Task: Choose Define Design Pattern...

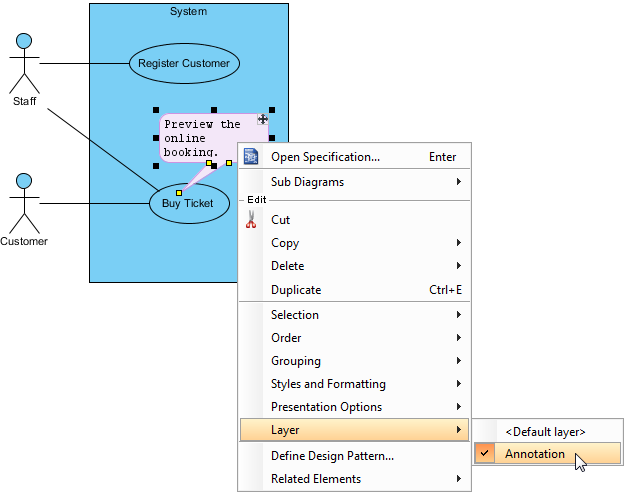Action: (x=355, y=456)
